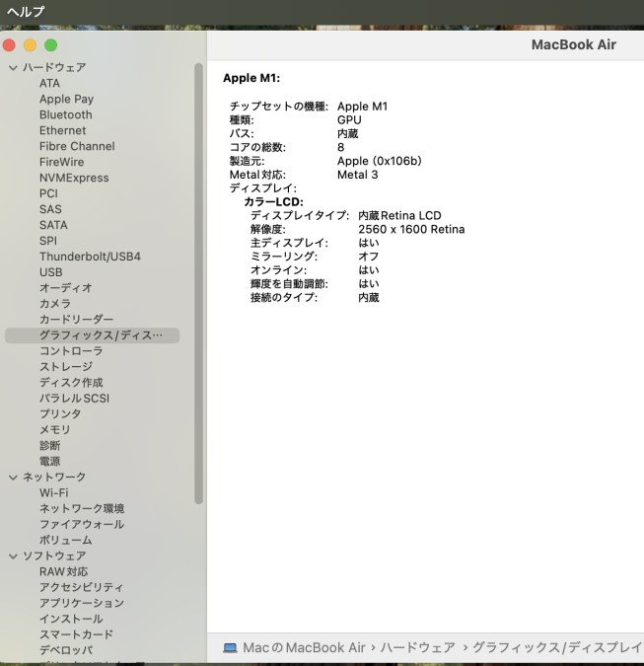The width and height of the screenshot is (644, 666).
Task: Click the Apple (0x106b) value
Action: (380, 161)
